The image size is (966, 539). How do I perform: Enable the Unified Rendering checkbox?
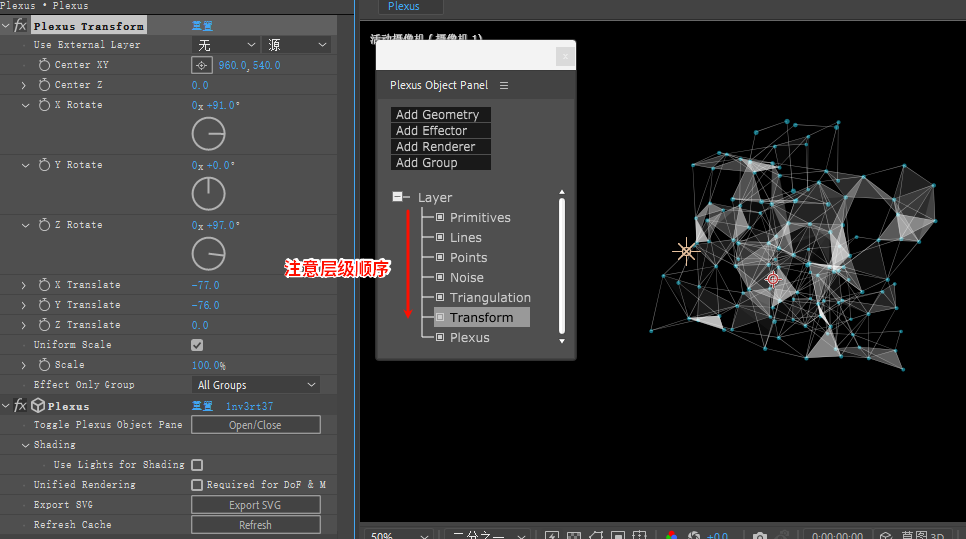[x=197, y=485]
